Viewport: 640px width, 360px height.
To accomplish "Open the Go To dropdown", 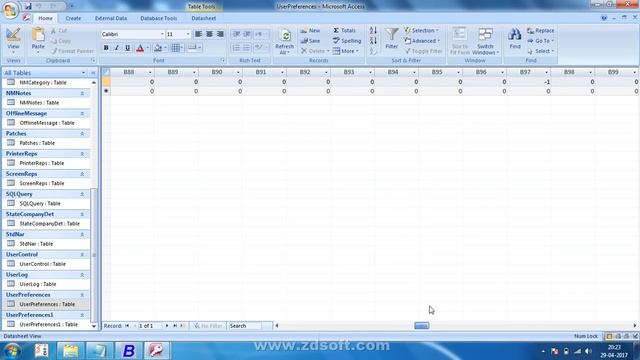I will click(541, 41).
